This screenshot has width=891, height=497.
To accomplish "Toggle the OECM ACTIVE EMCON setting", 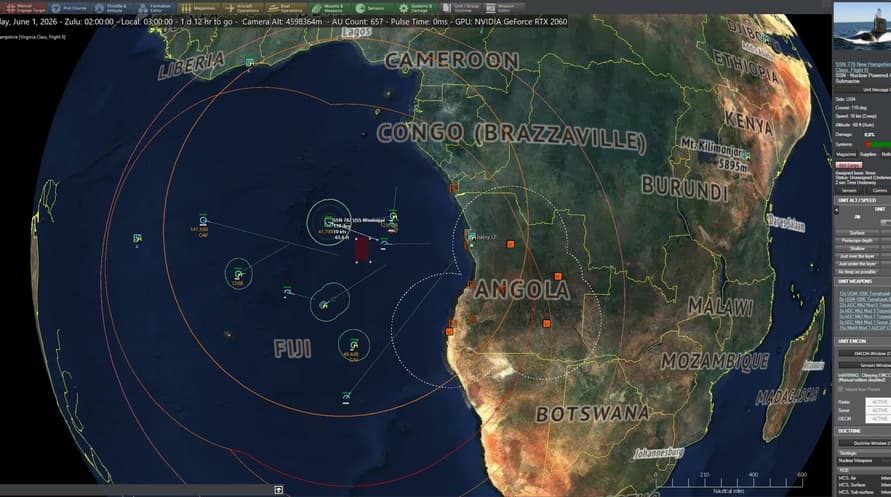I will (878, 419).
